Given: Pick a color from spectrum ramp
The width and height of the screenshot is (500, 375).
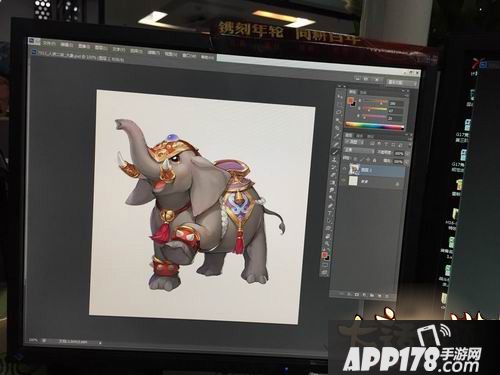Looking at the screenshot, I should (374, 126).
